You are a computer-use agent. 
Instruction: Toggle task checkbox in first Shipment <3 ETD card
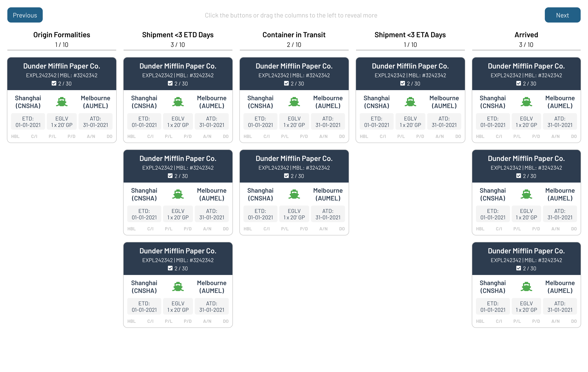pyautogui.click(x=170, y=83)
